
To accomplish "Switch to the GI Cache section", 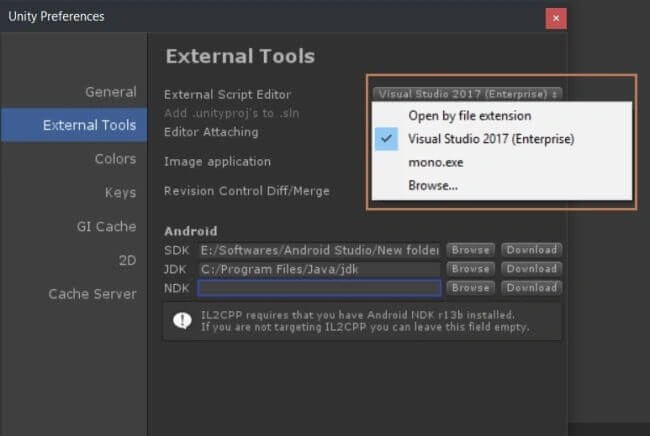I will click(x=106, y=226).
